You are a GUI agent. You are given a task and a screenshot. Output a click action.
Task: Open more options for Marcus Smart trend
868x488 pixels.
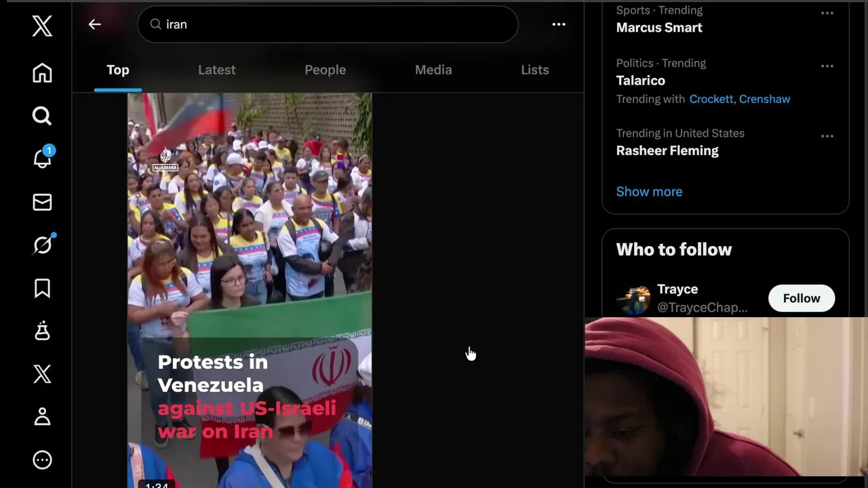827,13
